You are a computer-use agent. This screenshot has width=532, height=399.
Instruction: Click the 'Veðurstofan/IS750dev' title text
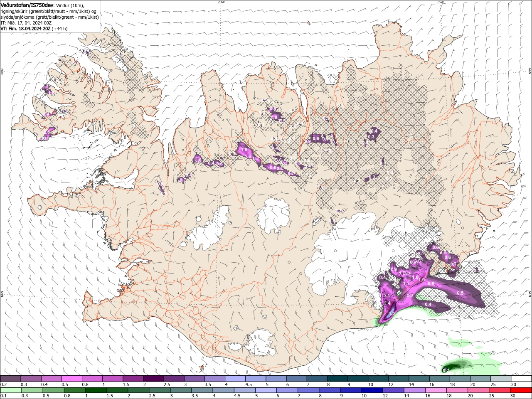click(27, 5)
